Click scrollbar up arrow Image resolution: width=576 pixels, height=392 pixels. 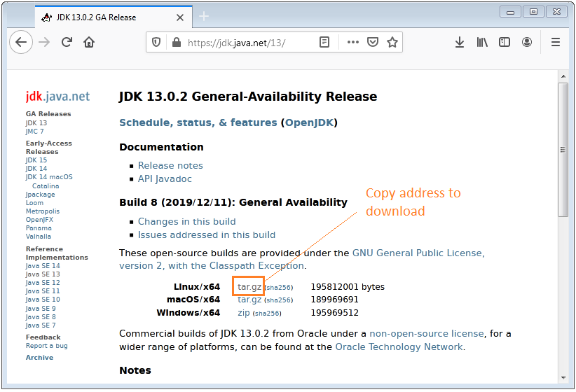[563, 76]
